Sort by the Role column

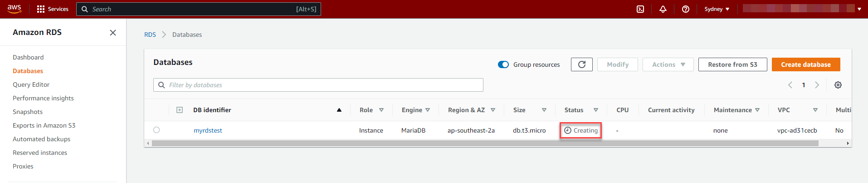[381, 110]
